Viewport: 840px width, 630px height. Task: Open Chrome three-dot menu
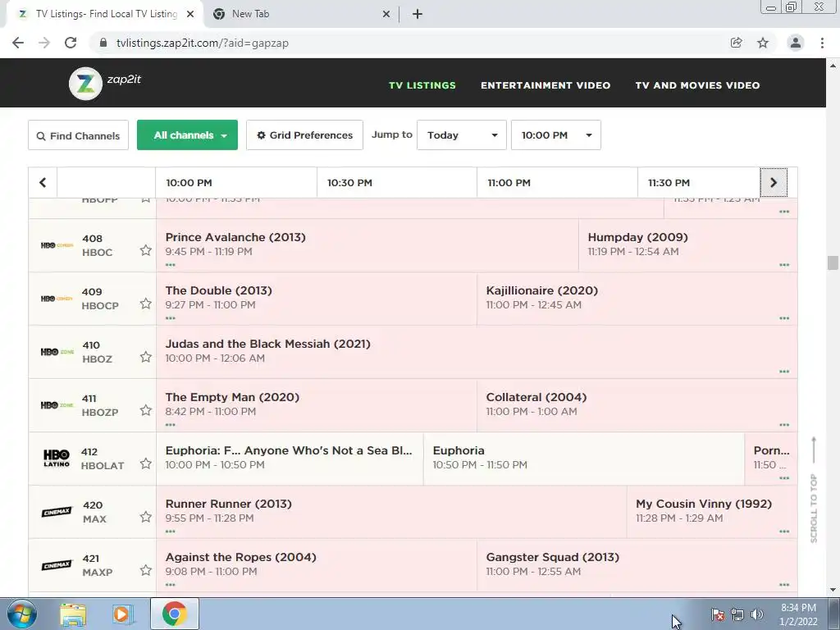[x=822, y=43]
